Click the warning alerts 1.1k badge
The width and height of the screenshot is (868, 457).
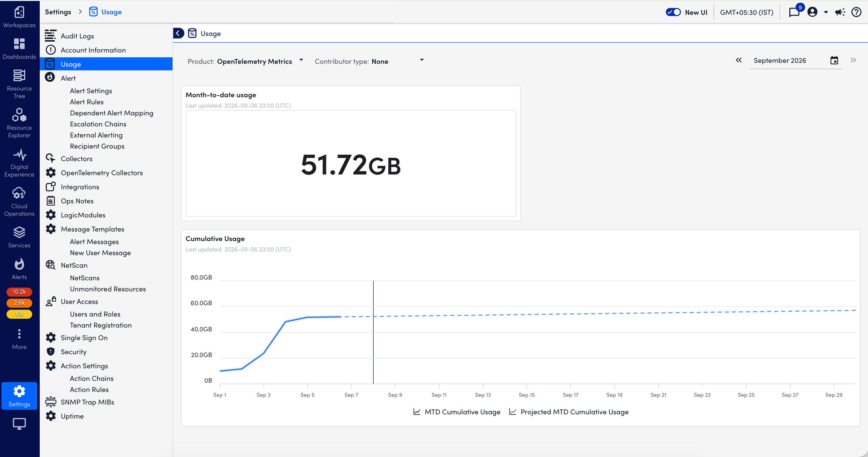19,314
